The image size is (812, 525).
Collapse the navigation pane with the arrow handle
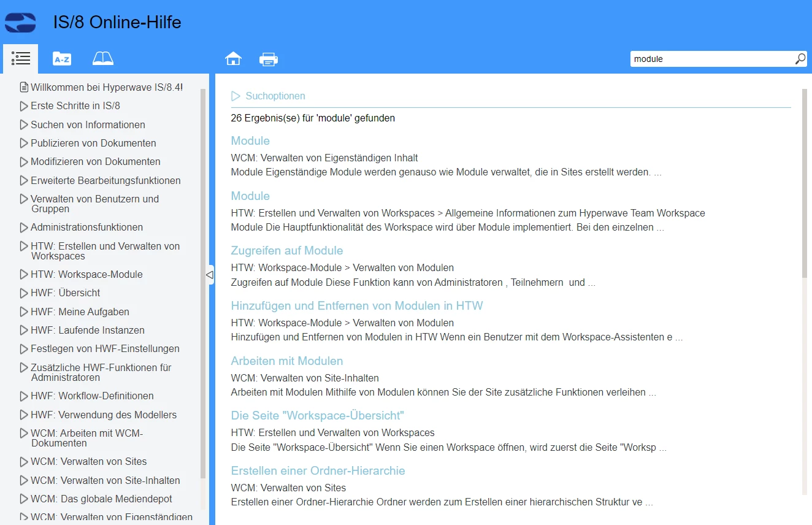pos(210,275)
